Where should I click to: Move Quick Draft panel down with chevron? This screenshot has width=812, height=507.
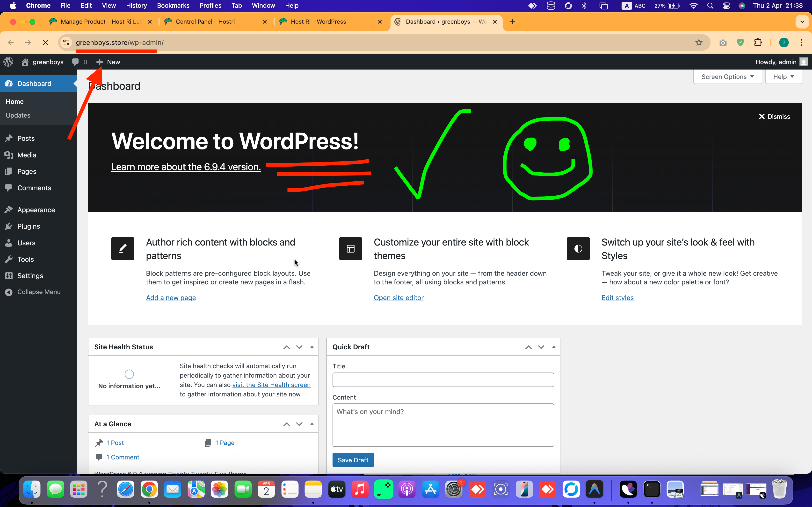pos(541,347)
